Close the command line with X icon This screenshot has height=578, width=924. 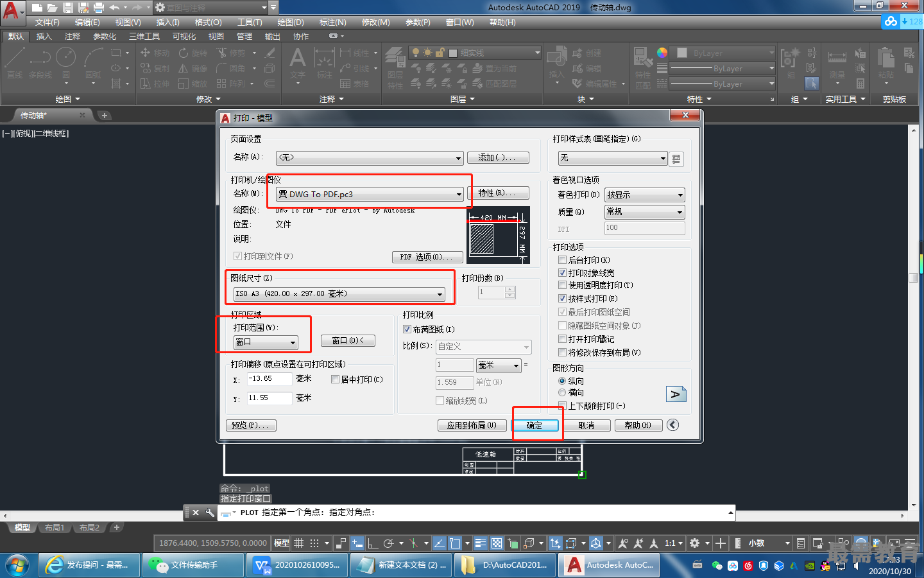[196, 512]
